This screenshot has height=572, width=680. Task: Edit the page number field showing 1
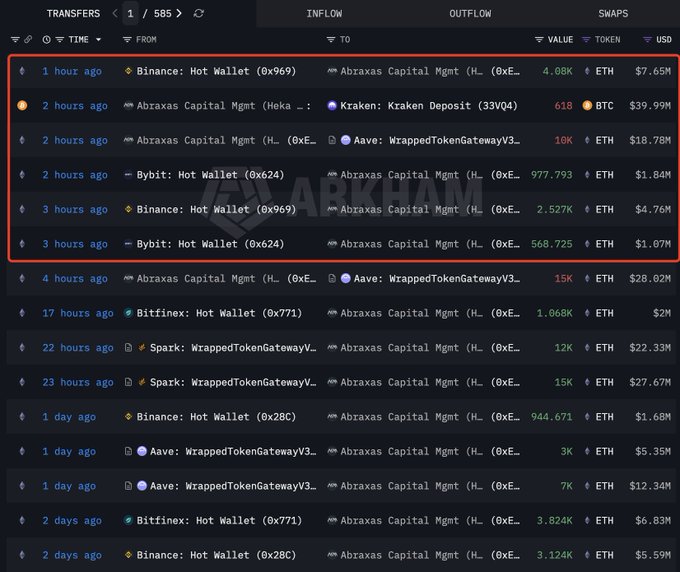pyautogui.click(x=130, y=13)
